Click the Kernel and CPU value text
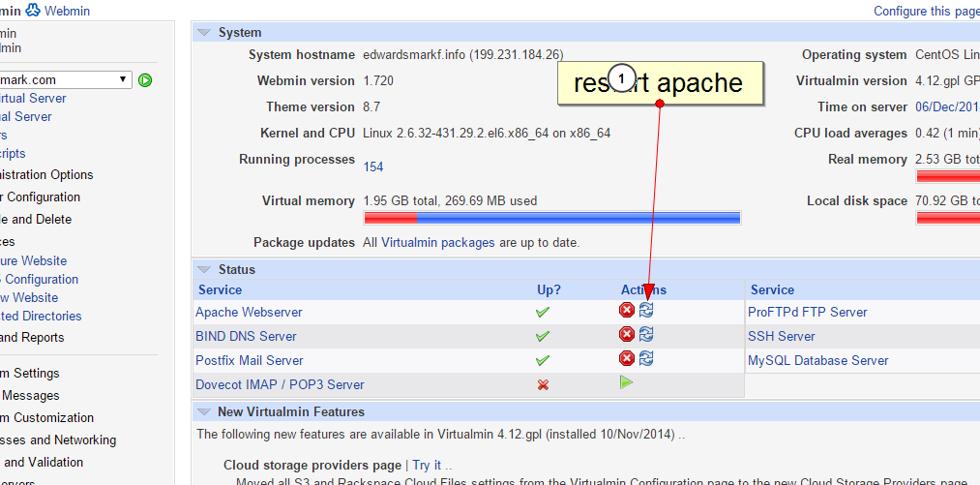Viewport: 980px width, 485px height. tap(487, 134)
